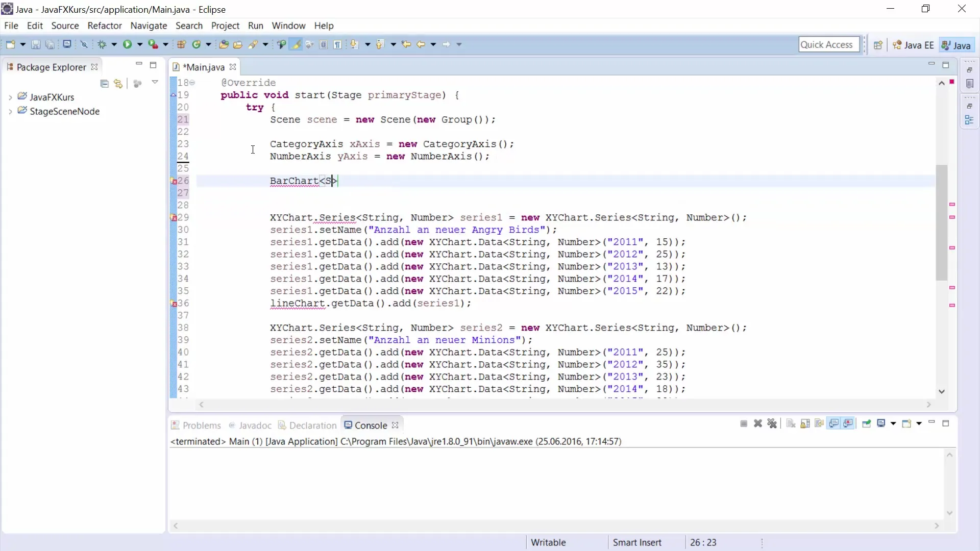Expand the StageSceneNode project tree
Viewport: 980px width, 551px height.
10,111
